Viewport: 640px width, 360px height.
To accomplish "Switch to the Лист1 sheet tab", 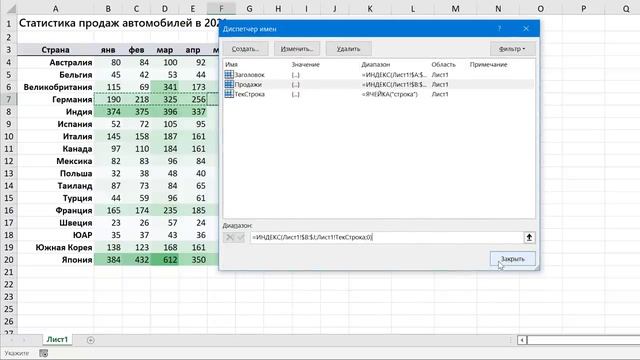I will point(57,340).
